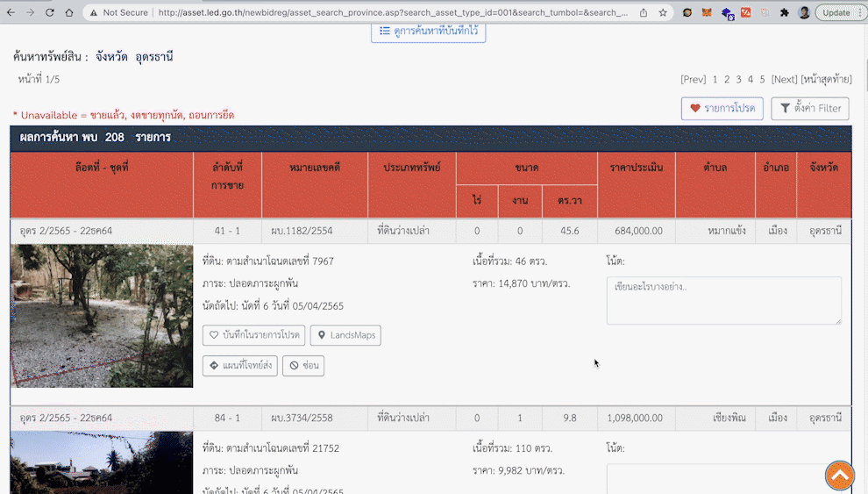Viewport: 868px width, 494px height.
Task: Open the ตั้งค่า Filter settings button
Action: coord(810,109)
